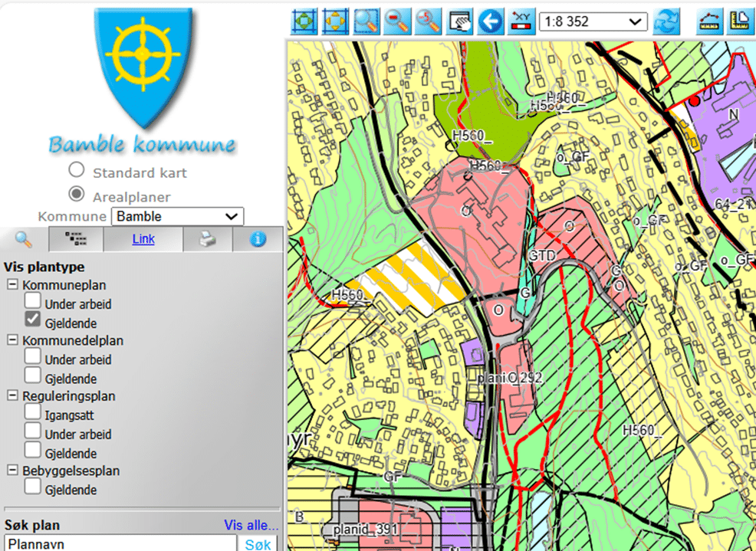756x551 pixels.
Task: Select the measure distance tool
Action: coord(711,21)
